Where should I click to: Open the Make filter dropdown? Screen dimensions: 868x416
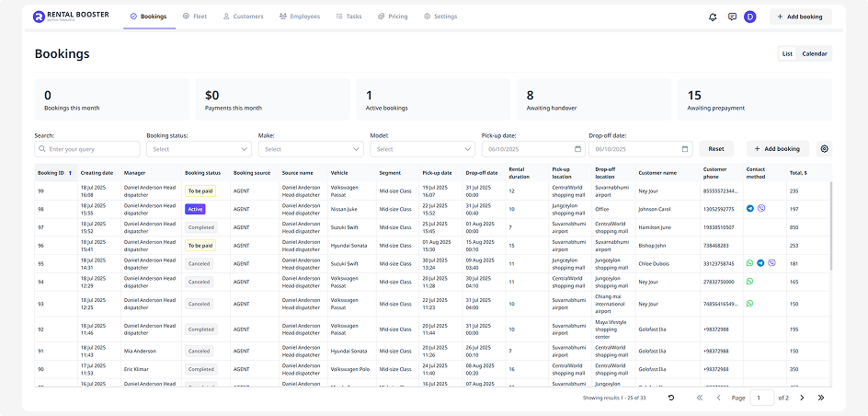click(311, 149)
